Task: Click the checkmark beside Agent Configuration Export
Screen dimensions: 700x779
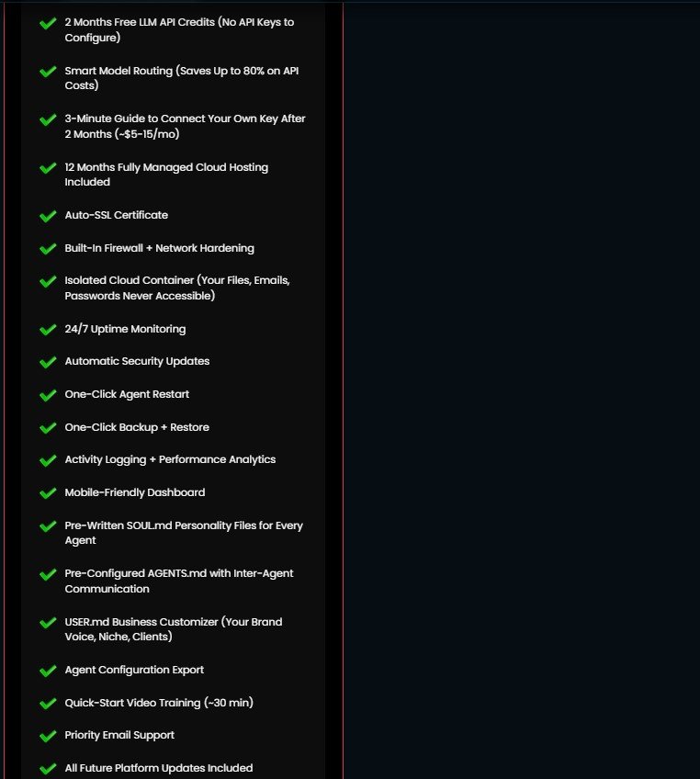Action: point(48,671)
